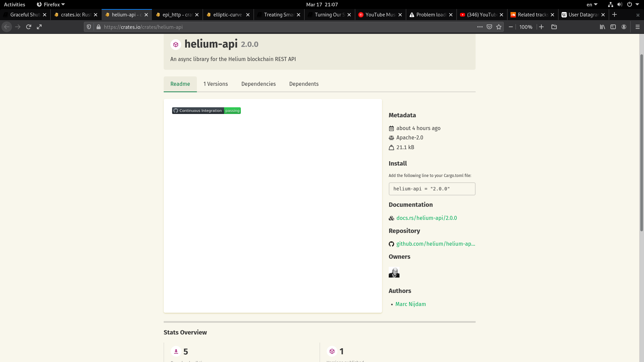Close the browser window at tab bar end
The image size is (644, 362).
(638, 15)
